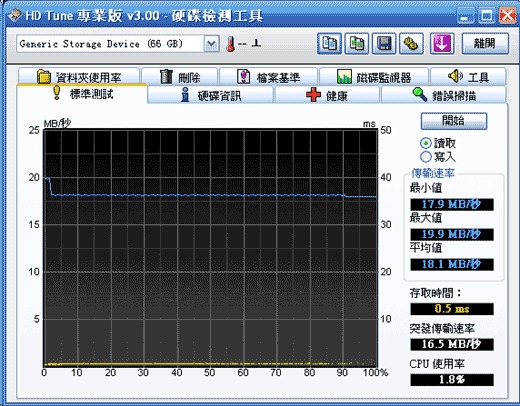Click the copy screenshot to clipboard icon
520x406 pixels.
357,44
